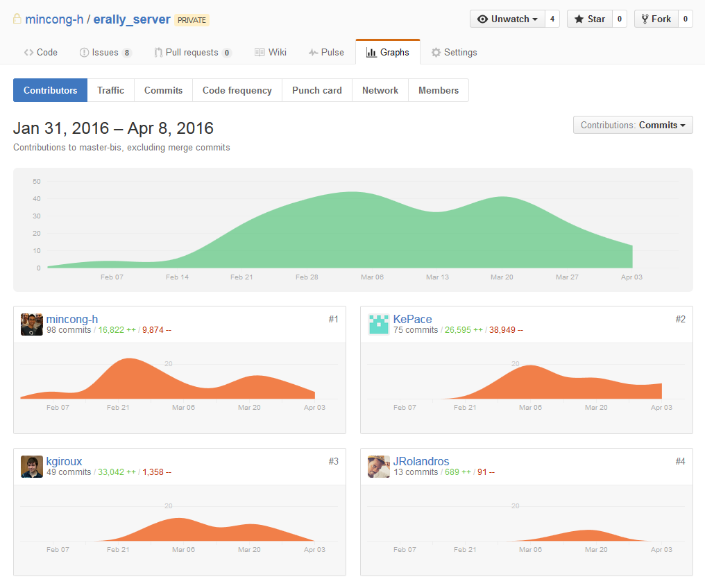Open mincong-h's avatar image
705x588 pixels.
[32, 325]
